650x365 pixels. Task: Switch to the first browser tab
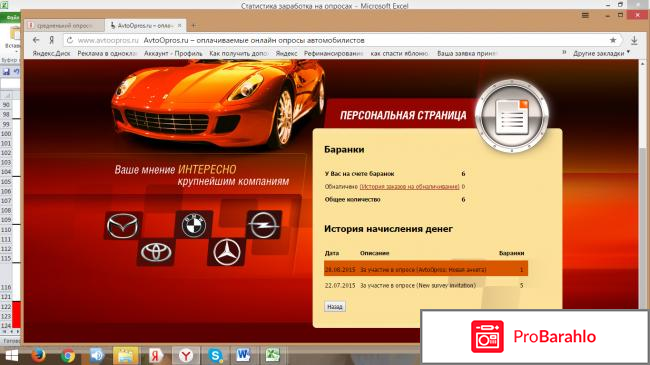(64, 25)
